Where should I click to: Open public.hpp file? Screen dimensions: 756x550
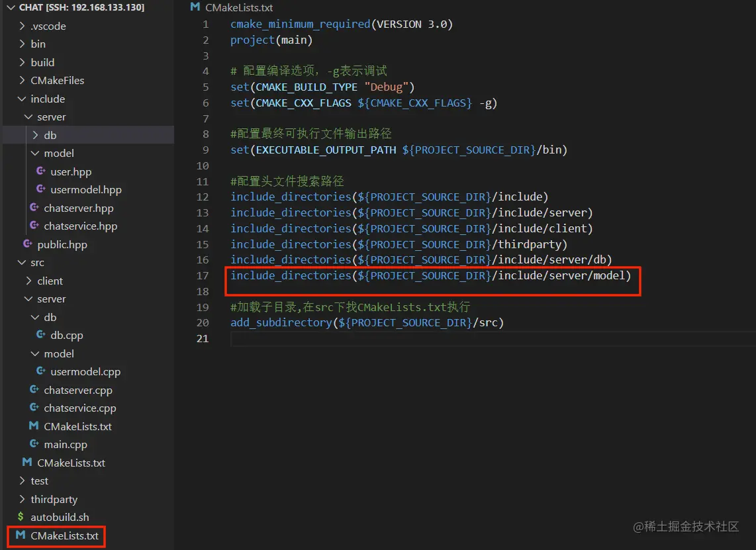pyautogui.click(x=62, y=244)
